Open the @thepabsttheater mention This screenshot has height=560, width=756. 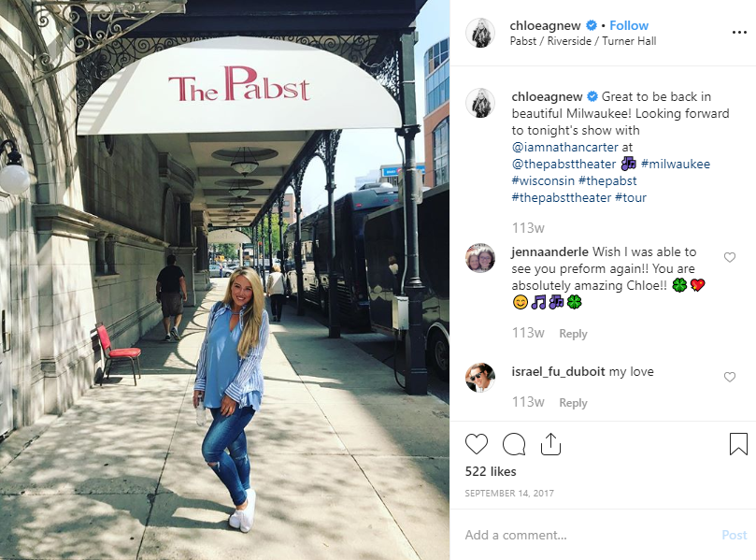coord(563,164)
